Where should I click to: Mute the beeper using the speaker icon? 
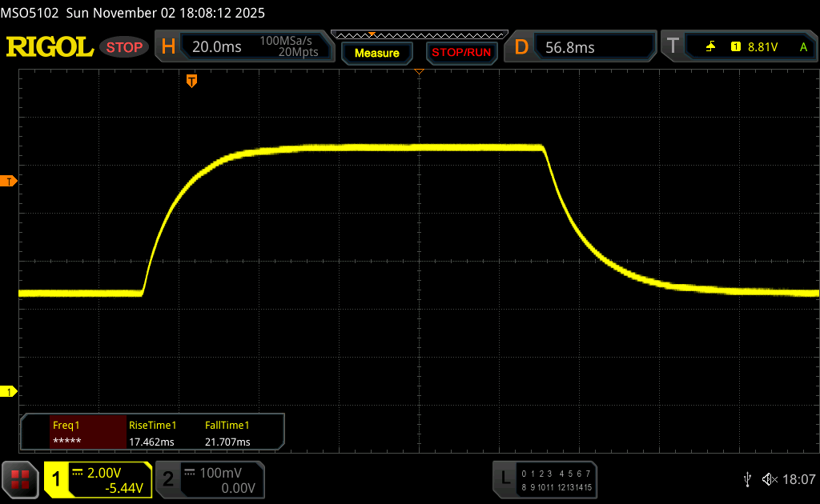point(769,479)
